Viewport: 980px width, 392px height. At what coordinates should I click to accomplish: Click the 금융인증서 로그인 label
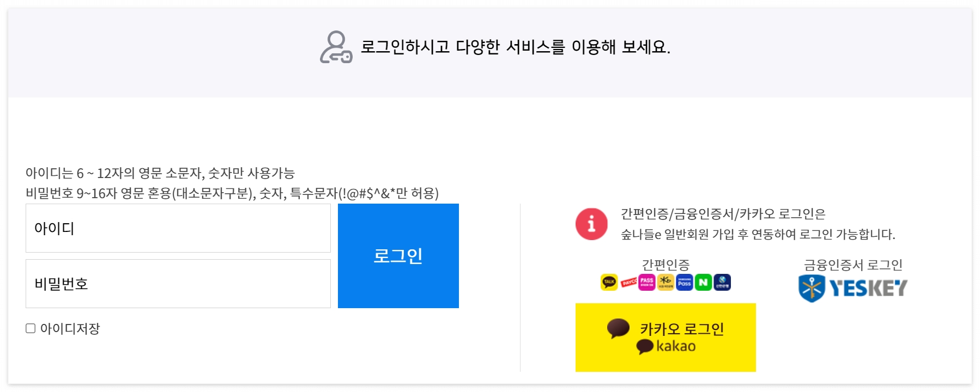coord(854,265)
